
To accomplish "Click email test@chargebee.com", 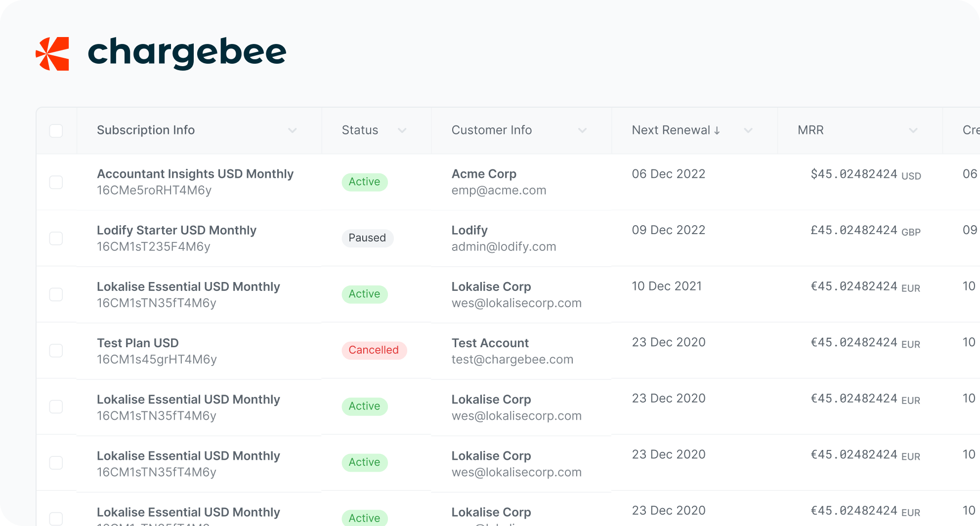I will pos(512,359).
